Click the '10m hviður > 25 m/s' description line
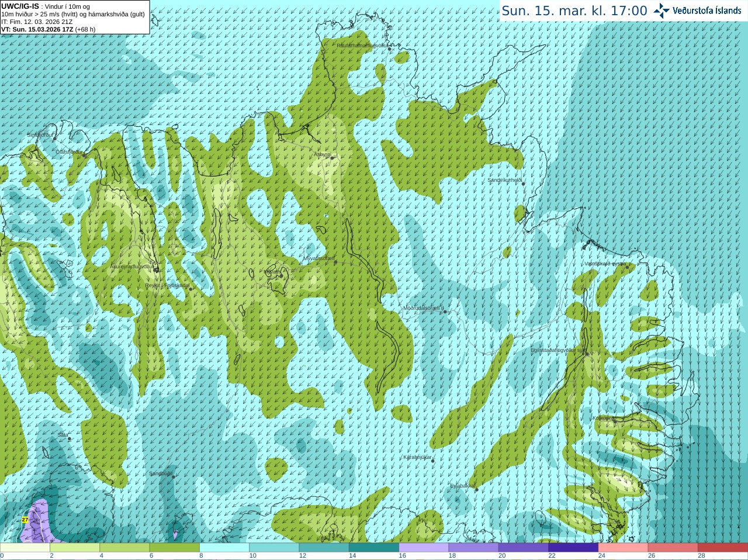The height and width of the screenshot is (560, 748). pos(73,14)
